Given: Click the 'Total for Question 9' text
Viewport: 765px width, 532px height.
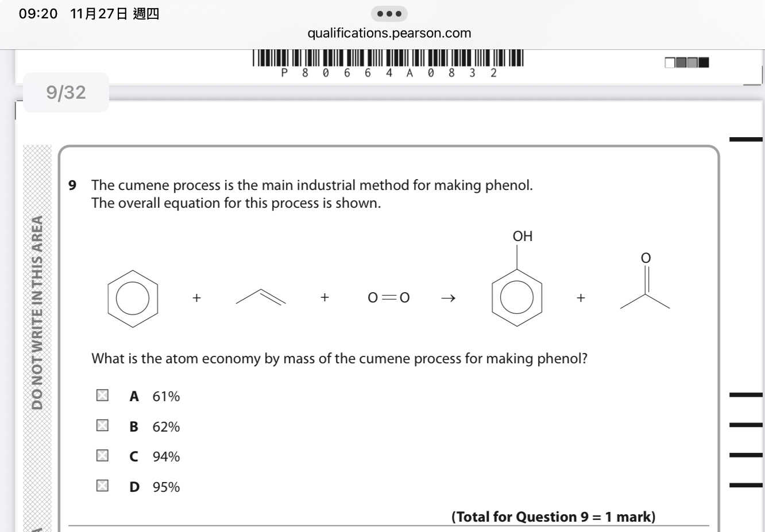Looking at the screenshot, I should (553, 517).
